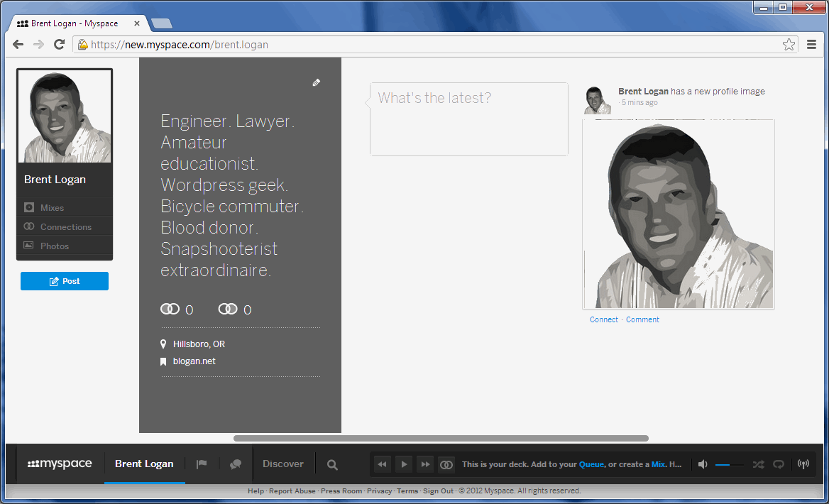Viewport: 829px width, 504px height.
Task: Click the Photos icon in sidebar
Action: coord(28,246)
